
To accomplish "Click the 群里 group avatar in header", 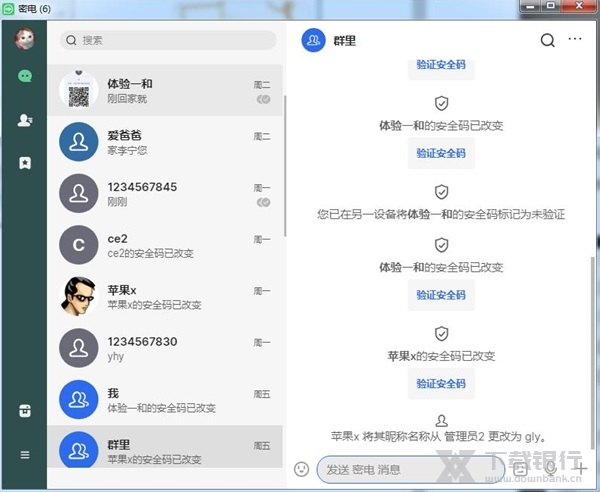I will pyautogui.click(x=313, y=40).
